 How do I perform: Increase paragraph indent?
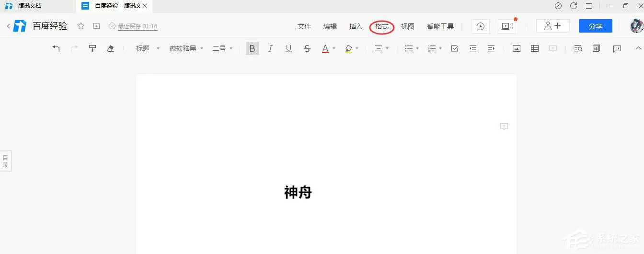491,48
